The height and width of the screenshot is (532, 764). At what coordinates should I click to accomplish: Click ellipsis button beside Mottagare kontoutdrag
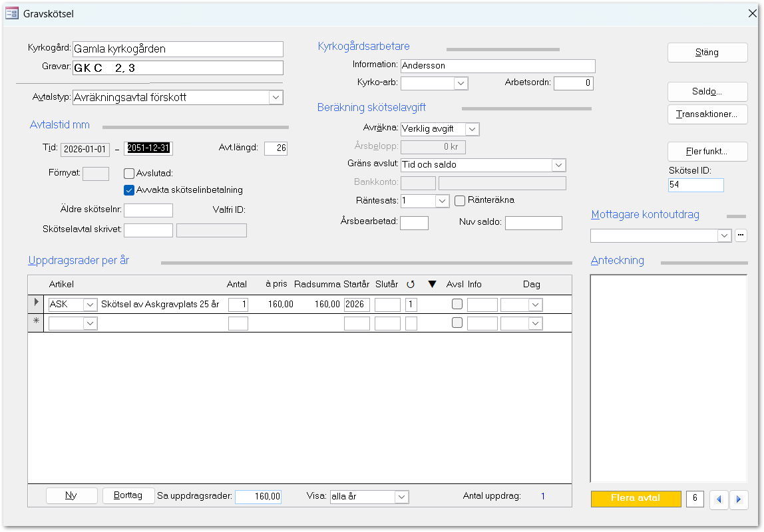(741, 235)
